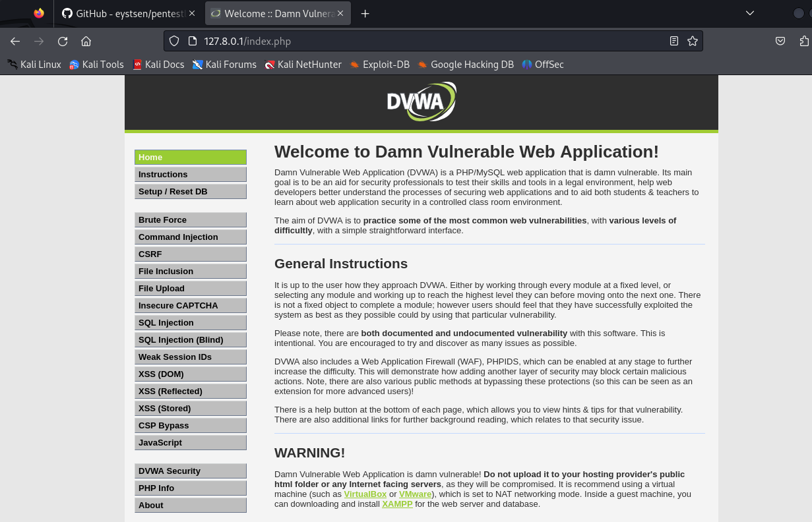The width and height of the screenshot is (812, 522).
Task: Bookmark this page with the star icon
Action: click(693, 41)
